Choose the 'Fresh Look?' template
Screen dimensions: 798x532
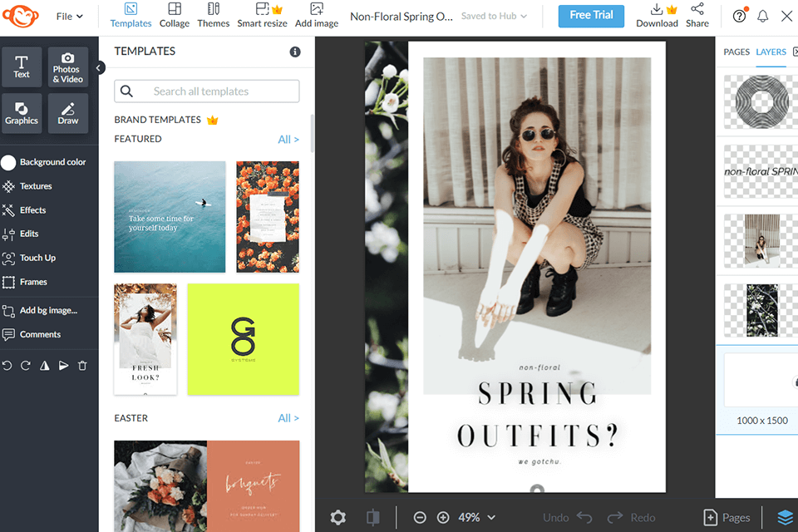pos(145,339)
